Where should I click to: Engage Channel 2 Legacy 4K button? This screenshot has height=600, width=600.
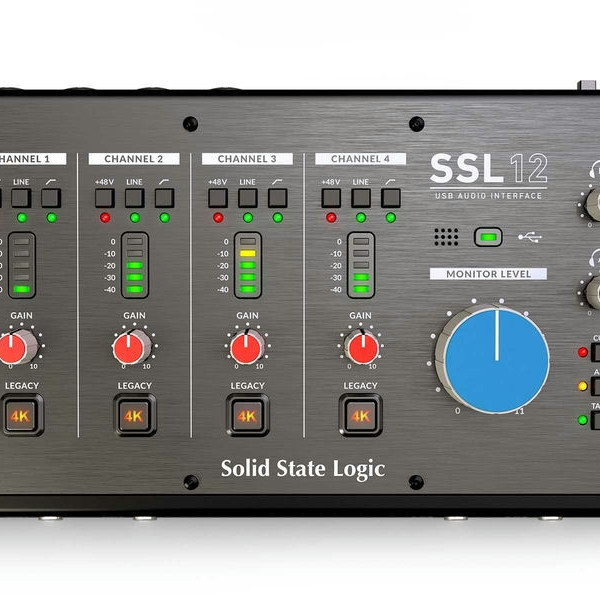134,416
